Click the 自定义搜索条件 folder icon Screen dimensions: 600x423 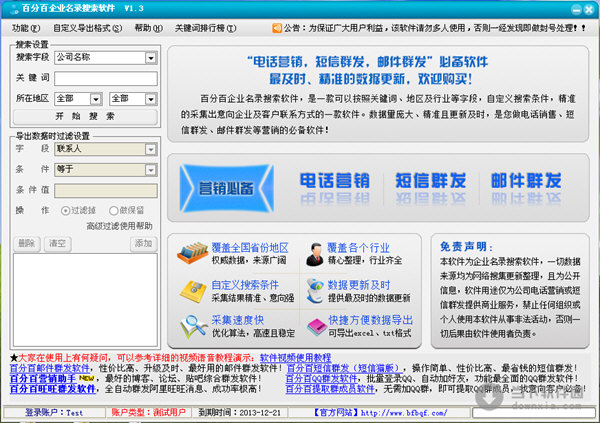pyautogui.click(x=191, y=291)
